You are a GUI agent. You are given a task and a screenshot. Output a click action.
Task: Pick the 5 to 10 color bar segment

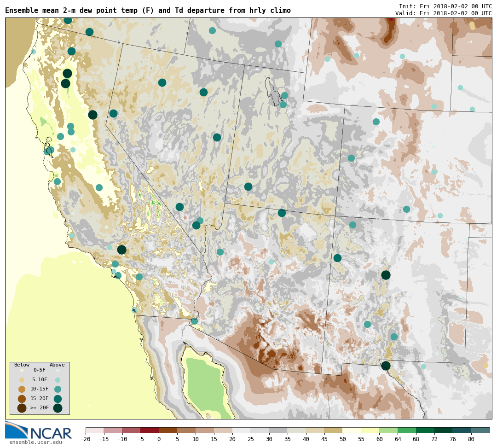click(186, 430)
